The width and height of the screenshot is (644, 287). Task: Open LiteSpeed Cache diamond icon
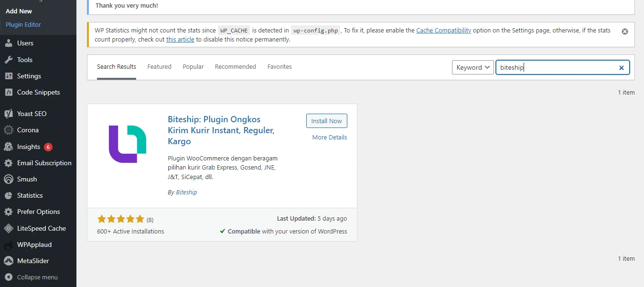click(x=9, y=228)
